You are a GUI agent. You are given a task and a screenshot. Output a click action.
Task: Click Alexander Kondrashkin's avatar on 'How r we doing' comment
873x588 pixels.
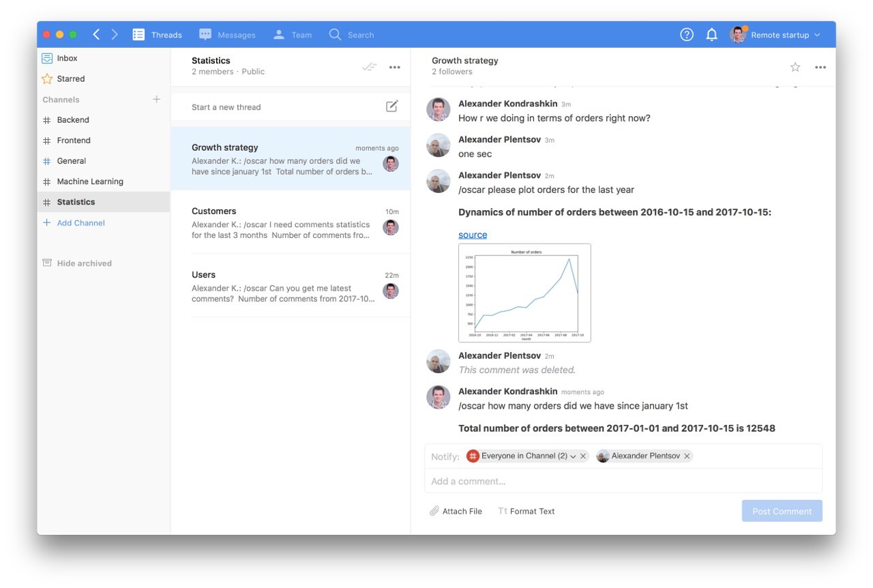click(439, 110)
